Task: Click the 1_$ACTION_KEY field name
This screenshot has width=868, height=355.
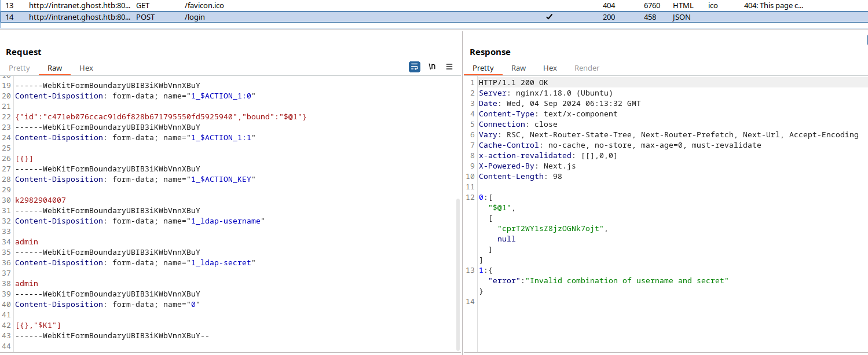Action: (x=221, y=180)
